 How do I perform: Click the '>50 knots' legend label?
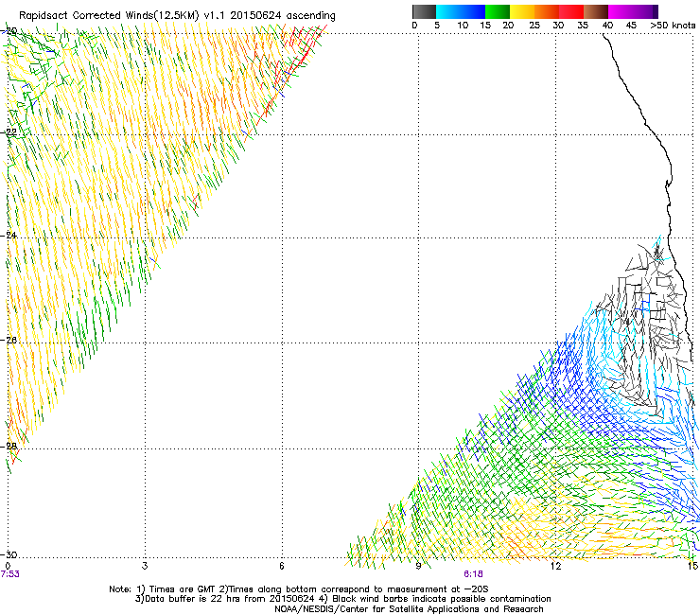(x=674, y=26)
